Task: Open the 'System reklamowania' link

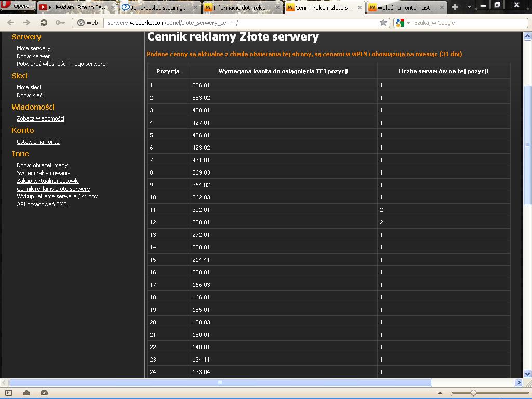Action: 44,174
